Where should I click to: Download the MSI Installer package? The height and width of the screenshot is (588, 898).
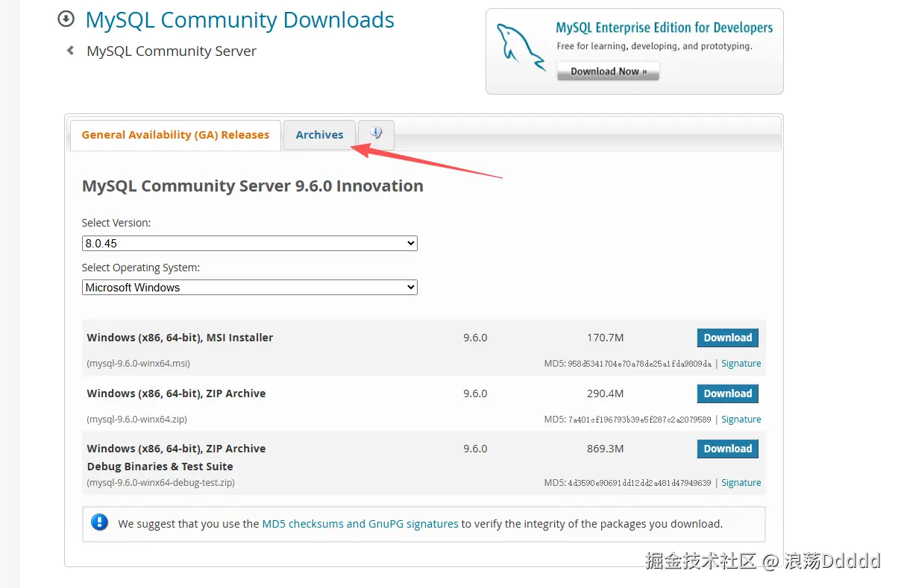click(x=727, y=338)
